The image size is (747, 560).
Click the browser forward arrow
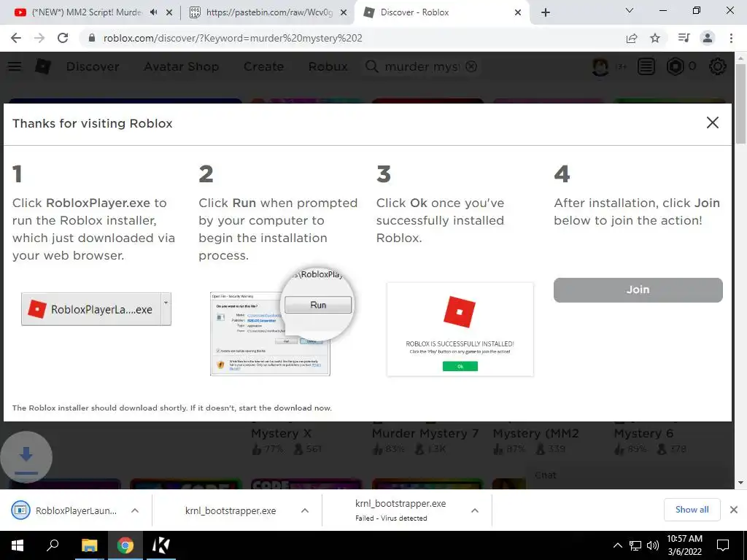tap(39, 38)
